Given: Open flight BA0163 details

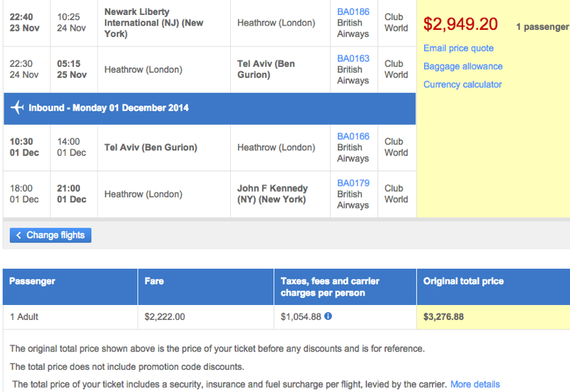Looking at the screenshot, I should click(353, 58).
